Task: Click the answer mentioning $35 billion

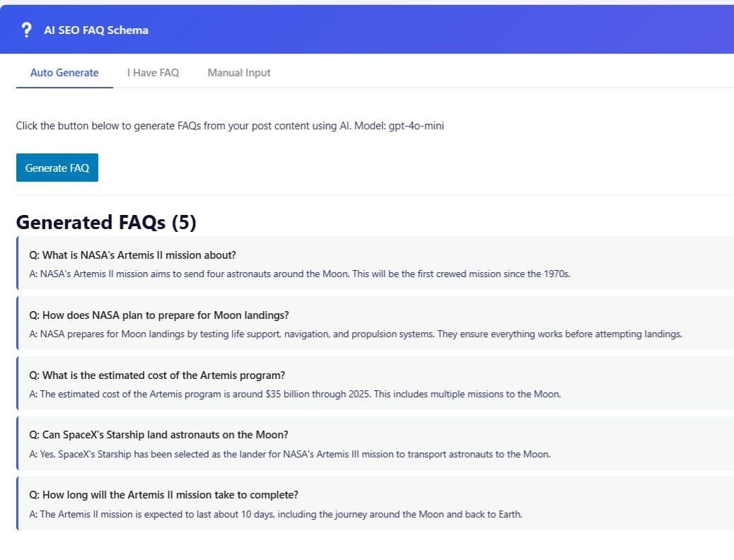Action: point(296,394)
